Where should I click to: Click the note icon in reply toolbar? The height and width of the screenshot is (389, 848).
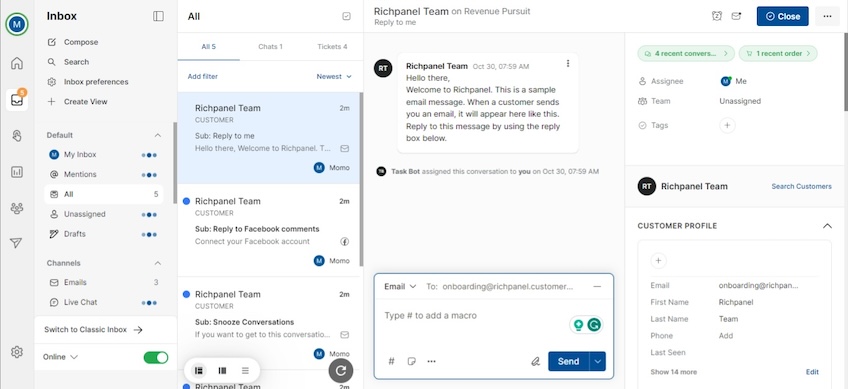tap(412, 361)
